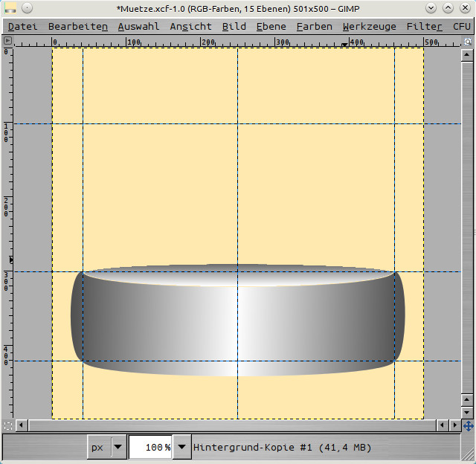Click vertical scrollbar up arrow at top
The image size is (476, 464).
coord(466,55)
